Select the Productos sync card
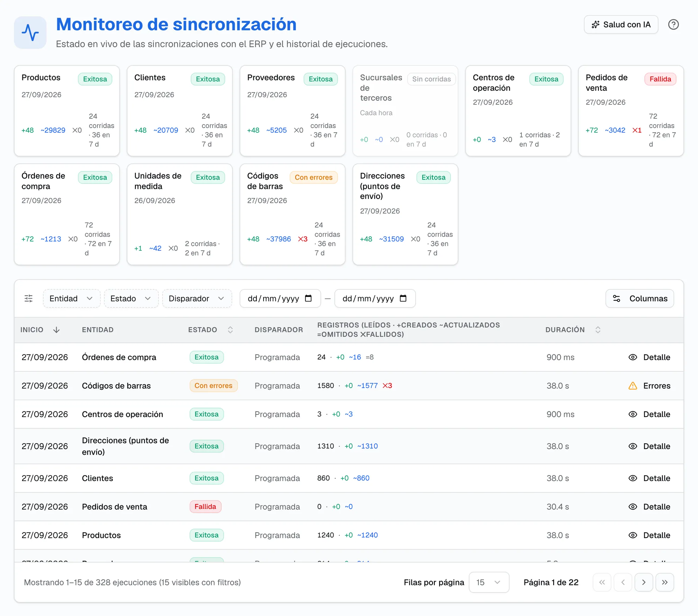The height and width of the screenshot is (616, 698). point(67,111)
